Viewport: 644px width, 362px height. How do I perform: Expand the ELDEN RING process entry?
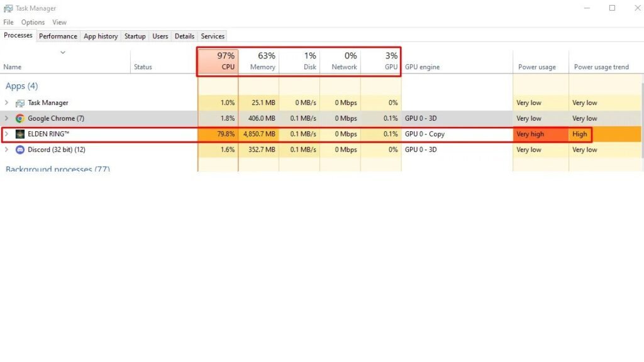pos(6,134)
